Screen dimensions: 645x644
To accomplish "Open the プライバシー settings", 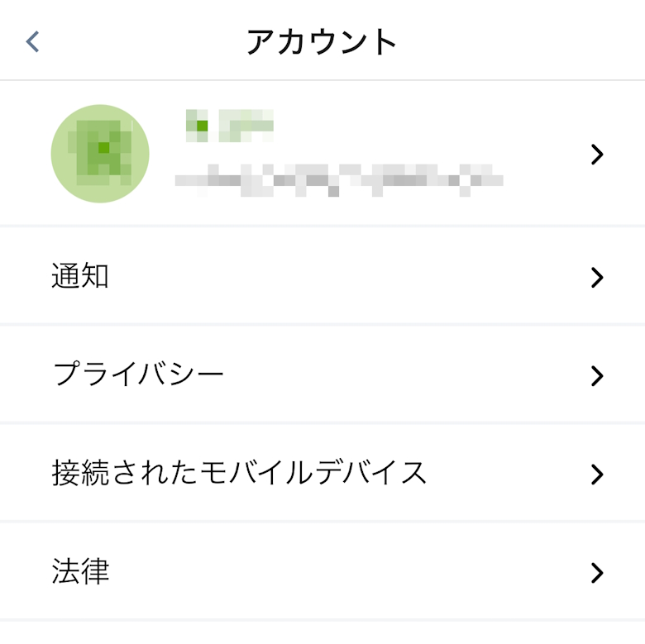I will 138,374.
